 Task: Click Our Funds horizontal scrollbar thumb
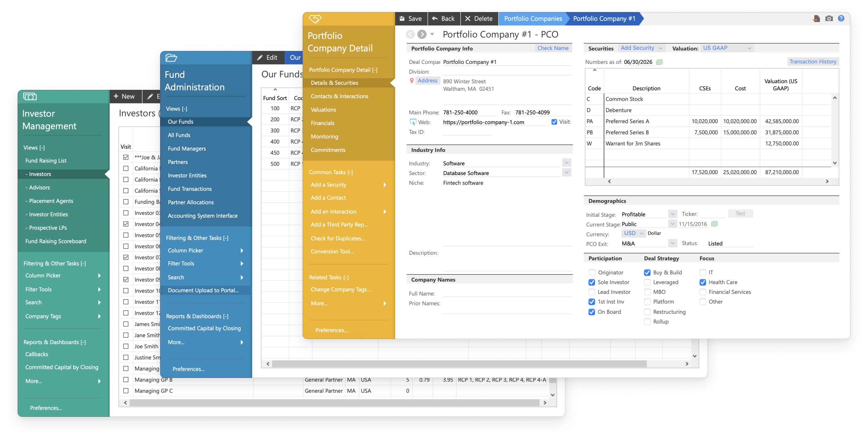coord(459,364)
